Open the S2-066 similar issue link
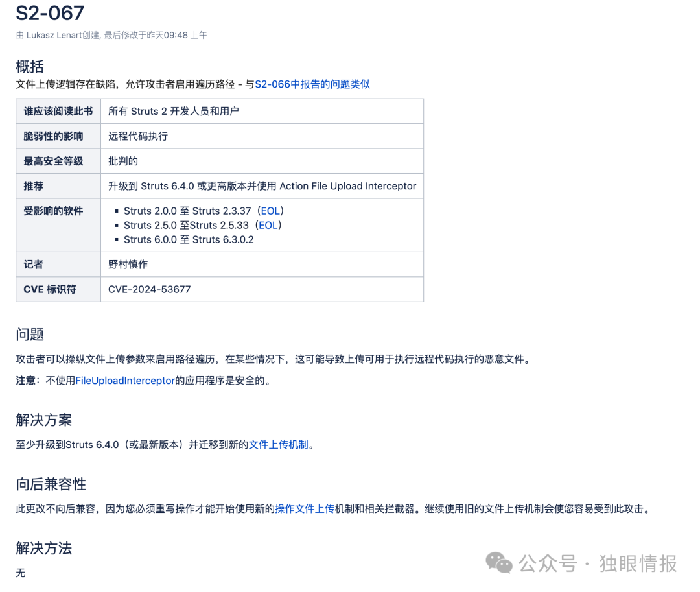 [x=312, y=84]
